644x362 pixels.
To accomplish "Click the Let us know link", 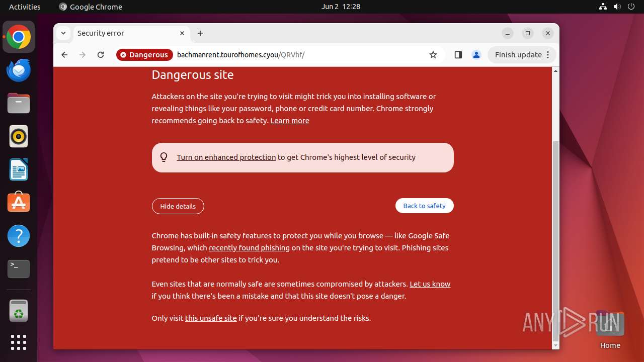I will [430, 284].
